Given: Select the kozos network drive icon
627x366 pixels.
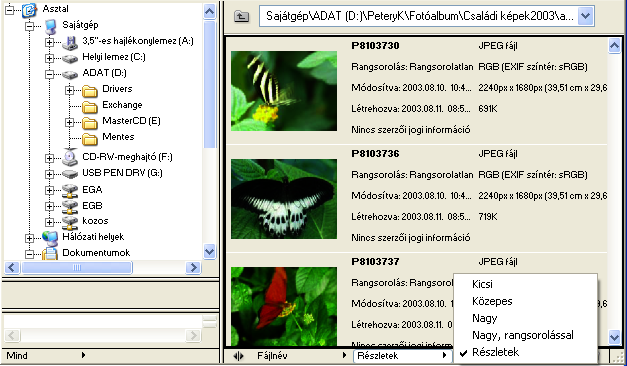Looking at the screenshot, I should 70,222.
